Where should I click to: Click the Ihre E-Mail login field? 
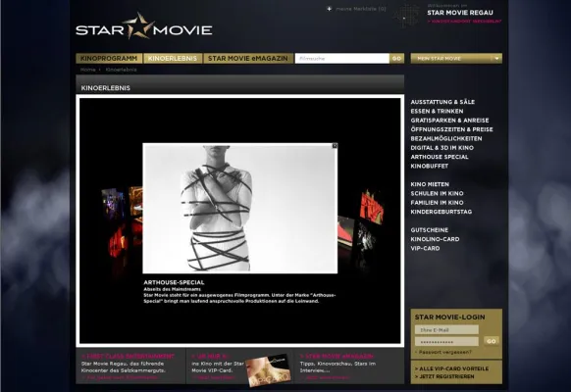pos(446,330)
